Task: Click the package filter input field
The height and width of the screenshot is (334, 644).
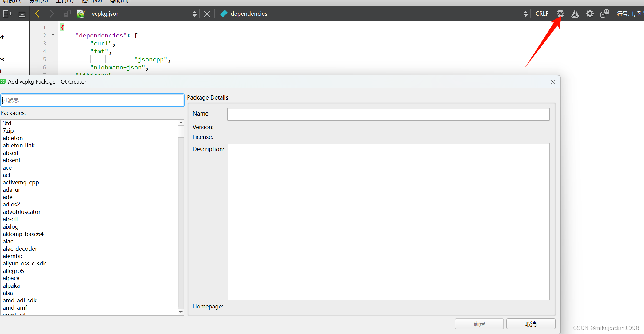Action: [92, 100]
